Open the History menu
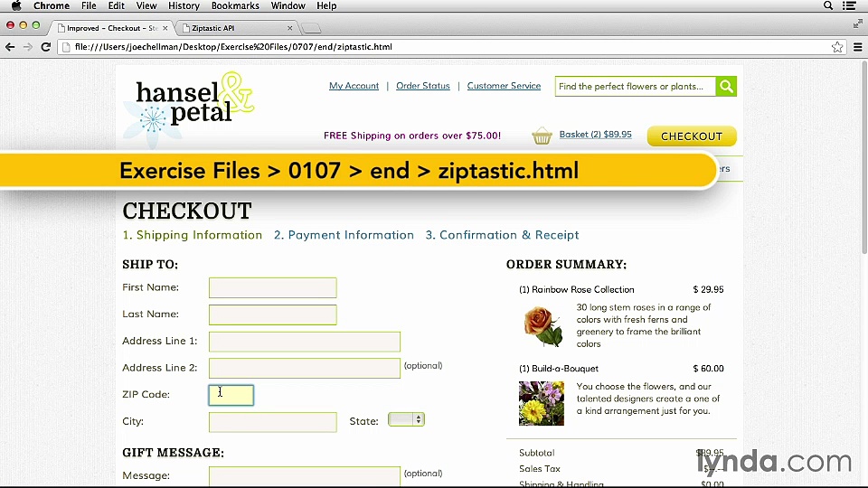Viewport: 868px width, 488px height. click(x=184, y=5)
